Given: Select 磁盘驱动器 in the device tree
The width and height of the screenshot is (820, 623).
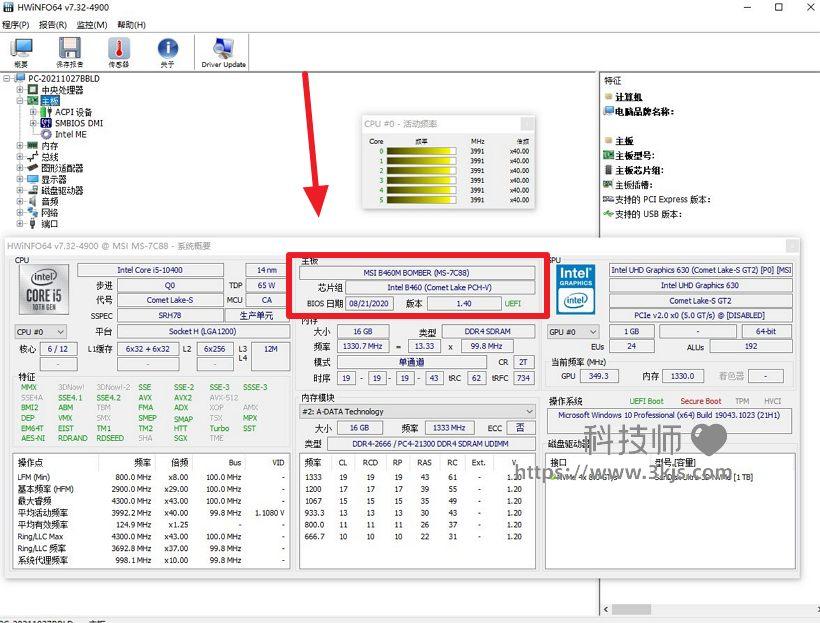Looking at the screenshot, I should [x=62, y=190].
